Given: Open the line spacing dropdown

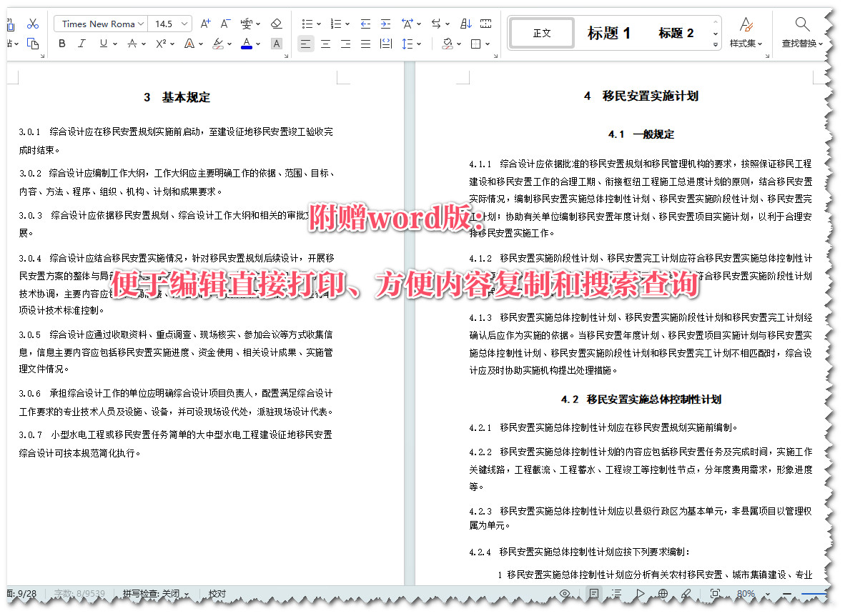Looking at the screenshot, I should [411, 44].
